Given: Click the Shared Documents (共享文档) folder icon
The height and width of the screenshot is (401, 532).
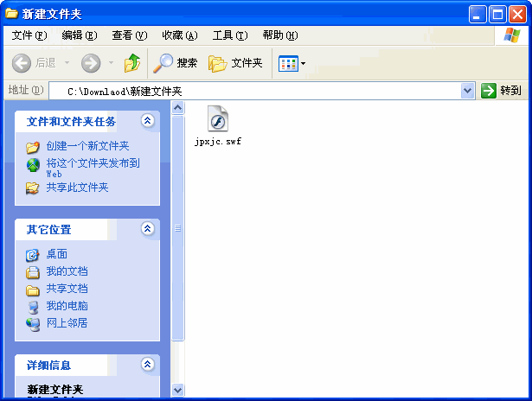Looking at the screenshot, I should click(33, 290).
